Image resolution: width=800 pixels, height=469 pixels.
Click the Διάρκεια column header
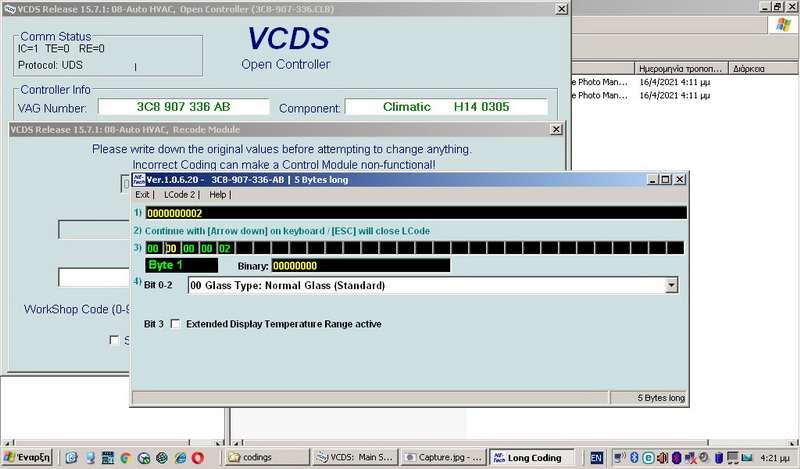tap(764, 68)
